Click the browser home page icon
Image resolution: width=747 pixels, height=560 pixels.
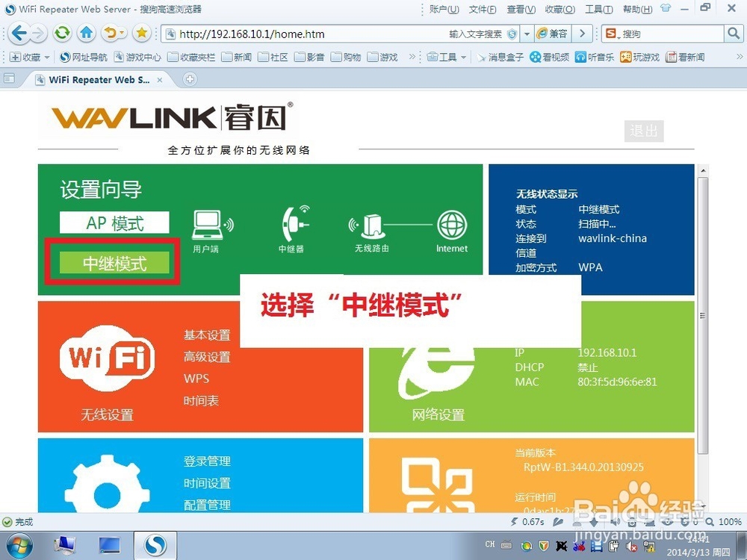tap(86, 33)
